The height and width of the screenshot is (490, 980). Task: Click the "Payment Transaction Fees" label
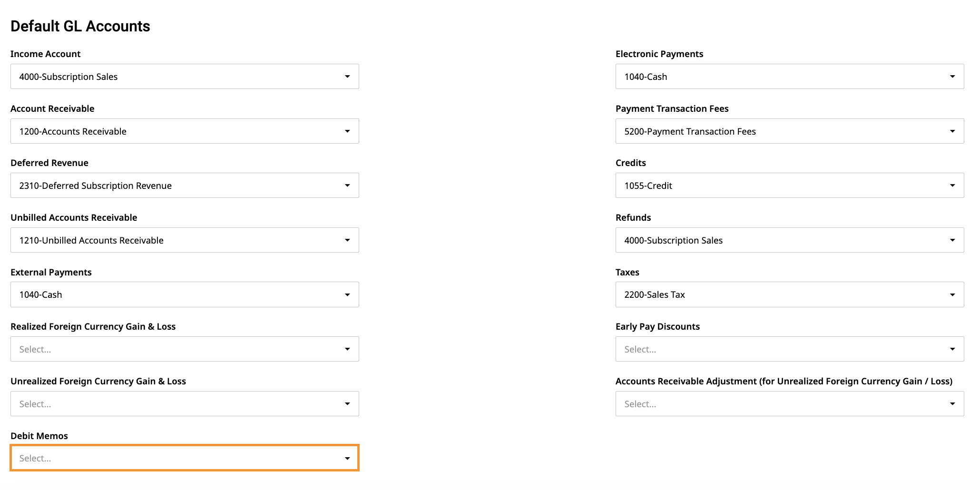coord(672,108)
